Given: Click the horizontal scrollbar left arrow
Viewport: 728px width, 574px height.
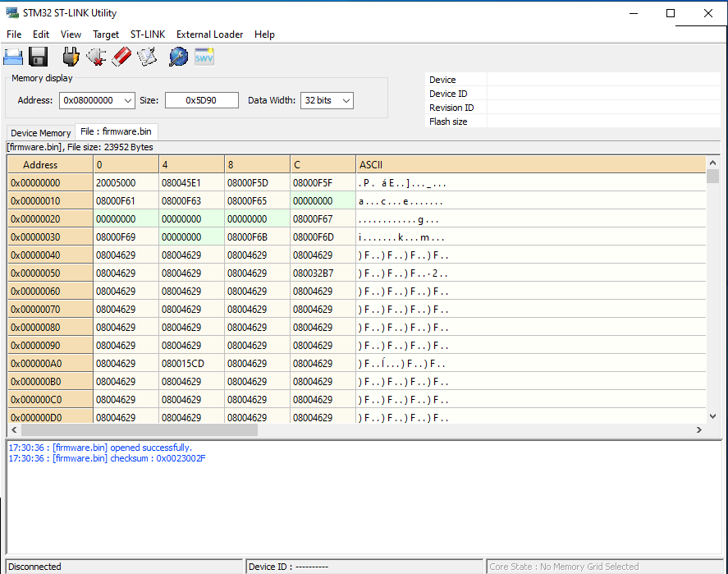Looking at the screenshot, I should point(14,430).
